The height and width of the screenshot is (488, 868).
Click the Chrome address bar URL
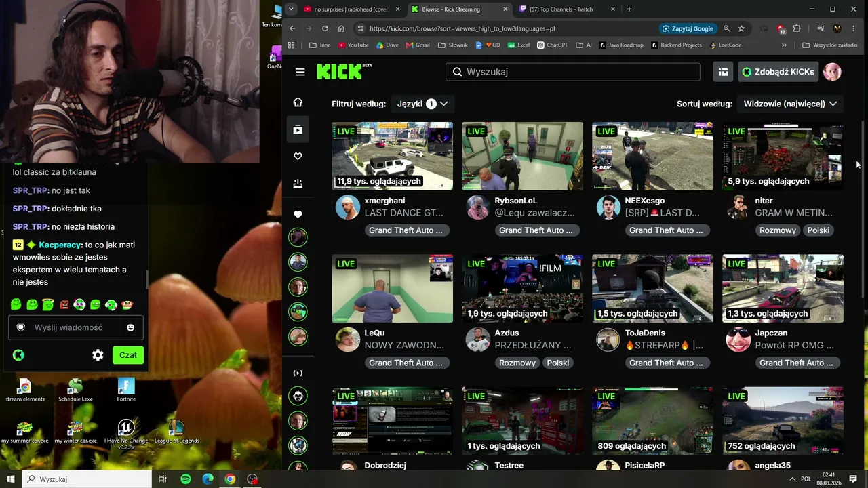[x=462, y=28]
